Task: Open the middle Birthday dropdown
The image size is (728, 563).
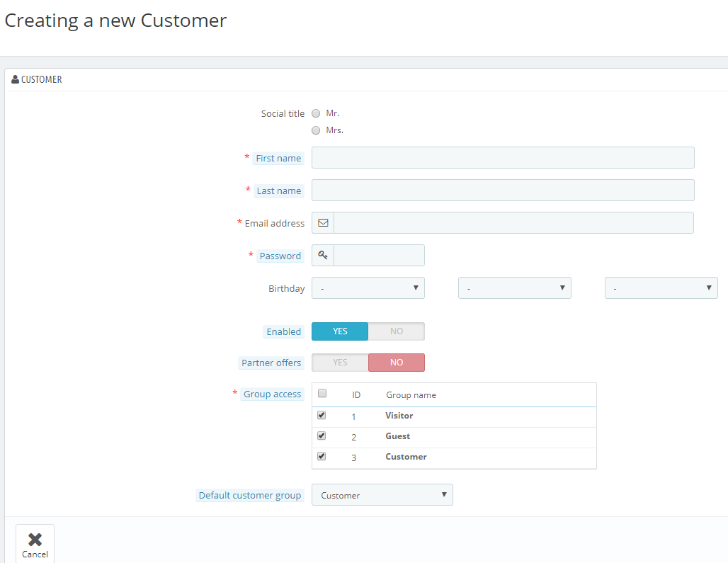Action: [515, 288]
